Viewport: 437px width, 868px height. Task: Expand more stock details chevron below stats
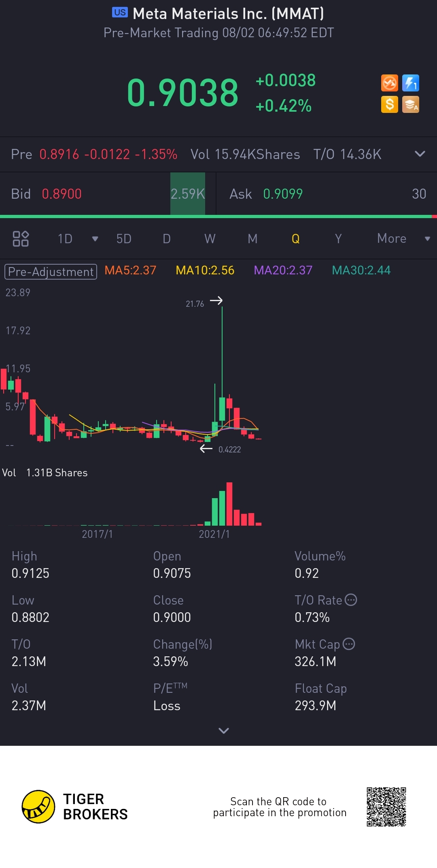(x=224, y=730)
